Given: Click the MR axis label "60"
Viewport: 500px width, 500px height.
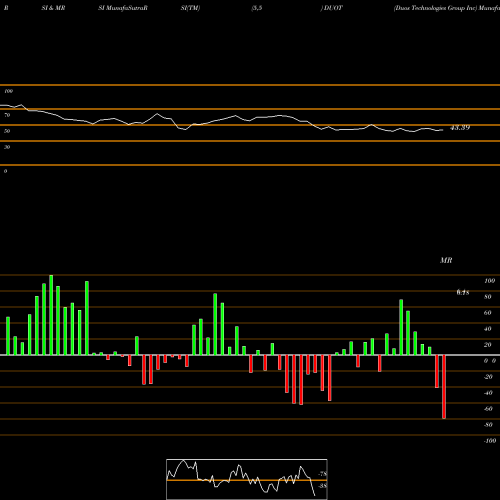Looking at the screenshot, I should (488, 313).
